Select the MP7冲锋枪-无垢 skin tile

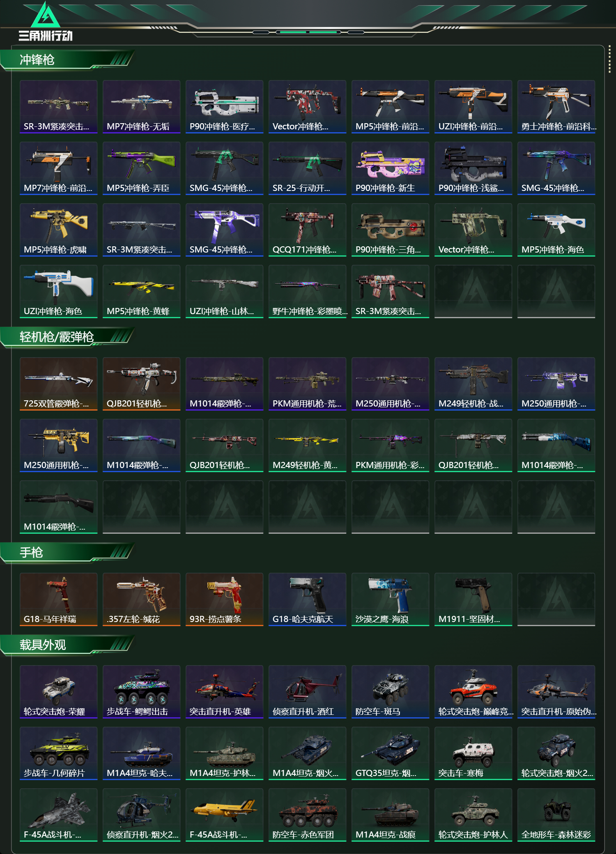[x=141, y=107]
